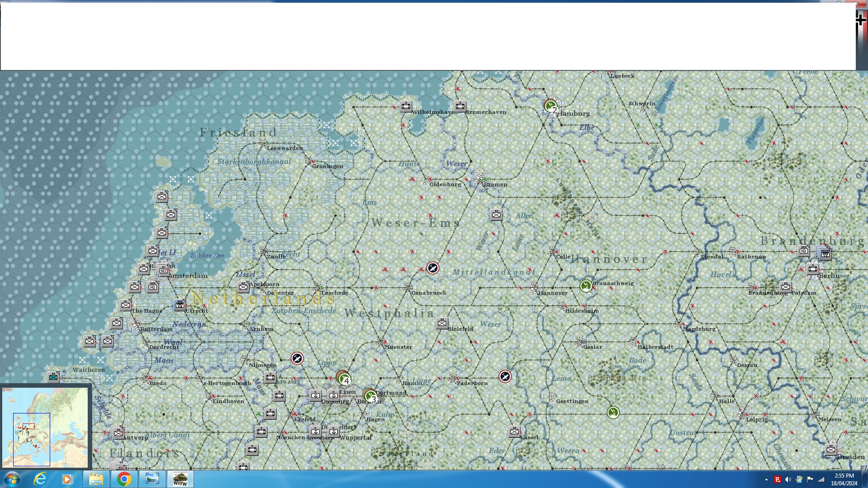868x488 pixels.
Task: Select the unit counter at Bremerhaven
Action: tap(460, 107)
